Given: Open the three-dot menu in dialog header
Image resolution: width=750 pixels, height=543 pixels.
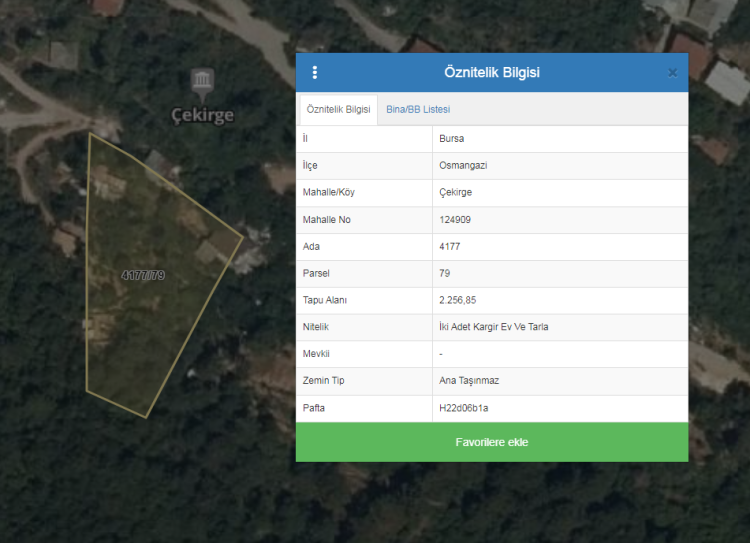Looking at the screenshot, I should point(315,72).
